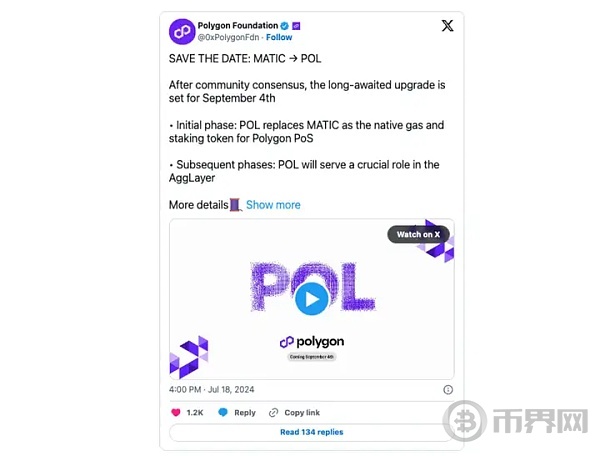Viewport: 600px width, 456px height.
Task: Open the 4:00 PM Jul 18, 2024 timestamp
Action: pyautogui.click(x=212, y=389)
